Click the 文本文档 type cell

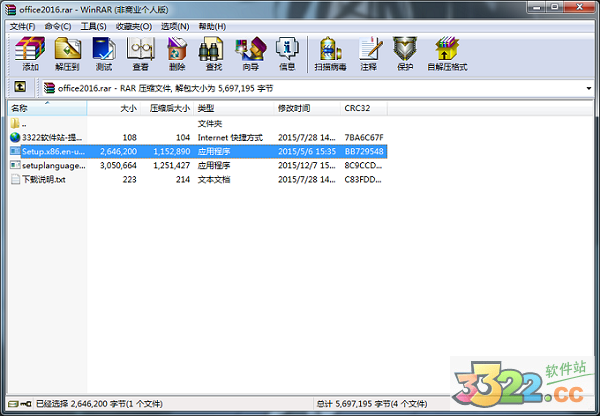214,179
